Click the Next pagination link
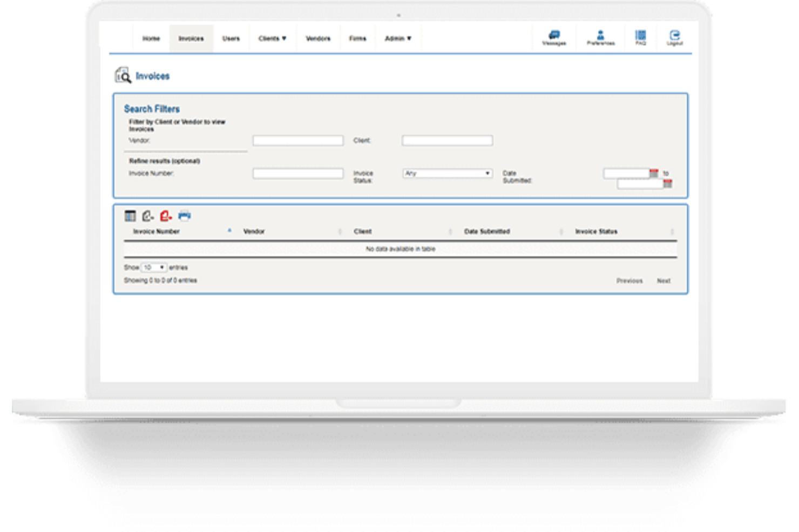This screenshot has height=532, width=799. (665, 280)
